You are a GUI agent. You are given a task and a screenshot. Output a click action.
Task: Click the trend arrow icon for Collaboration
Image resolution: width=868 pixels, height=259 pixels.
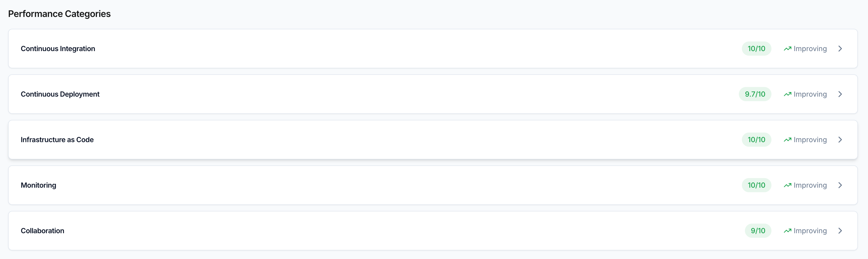tap(787, 231)
